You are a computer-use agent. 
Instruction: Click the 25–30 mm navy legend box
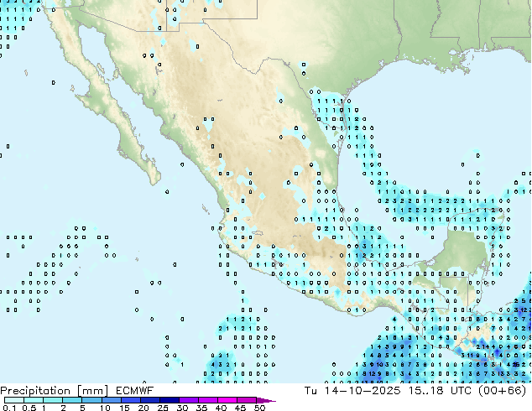click(169, 400)
